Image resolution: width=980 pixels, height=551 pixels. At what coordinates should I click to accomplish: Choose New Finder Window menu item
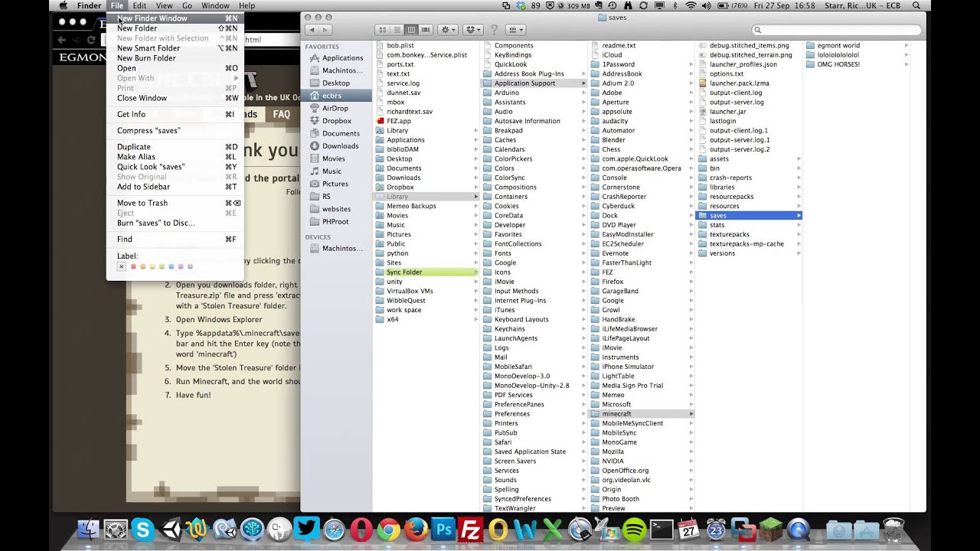coord(175,18)
